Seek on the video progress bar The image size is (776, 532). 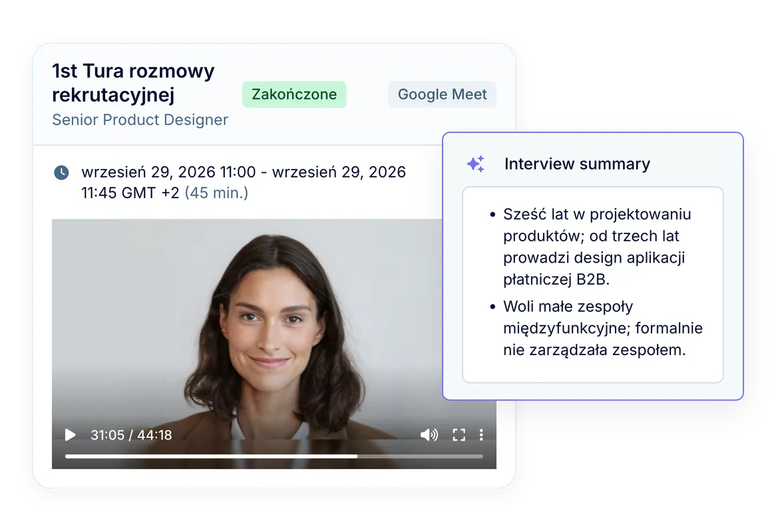pyautogui.click(x=274, y=456)
